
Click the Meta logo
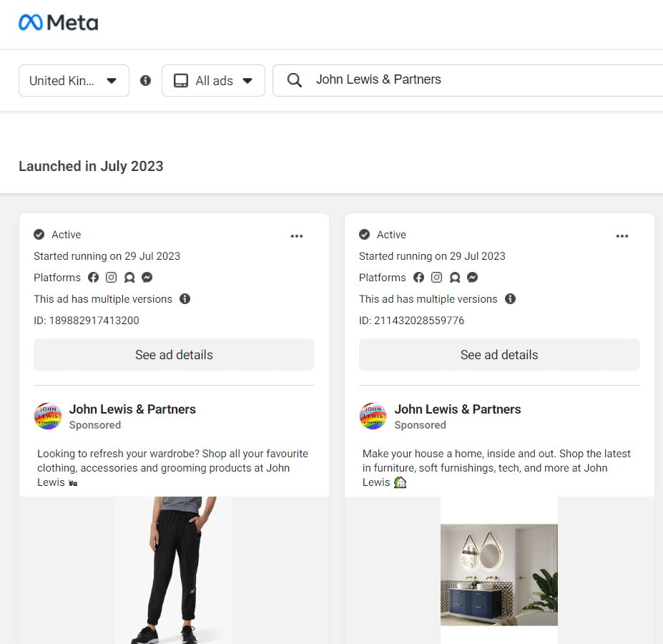[x=58, y=23]
